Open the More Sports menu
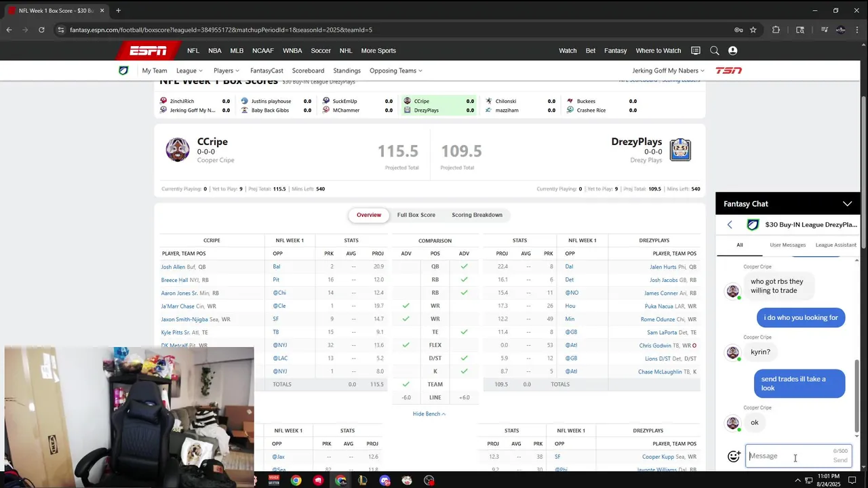This screenshot has height=488, width=868. tap(378, 51)
